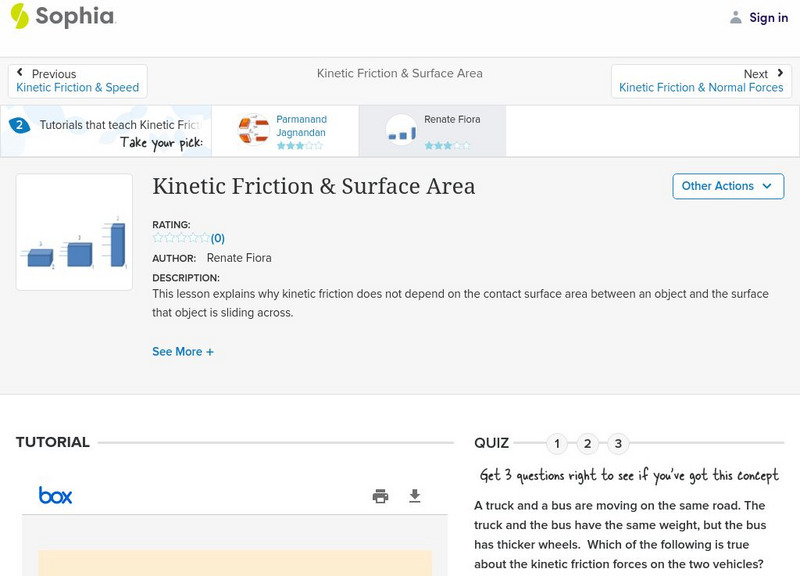Click the numbered tutorials badge icon
This screenshot has width=800, height=576.
pyautogui.click(x=19, y=125)
